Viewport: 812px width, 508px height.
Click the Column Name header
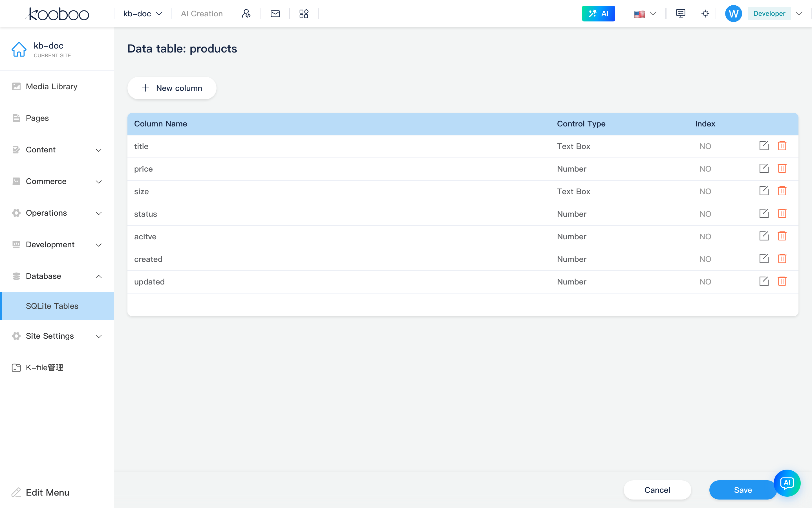(160, 124)
